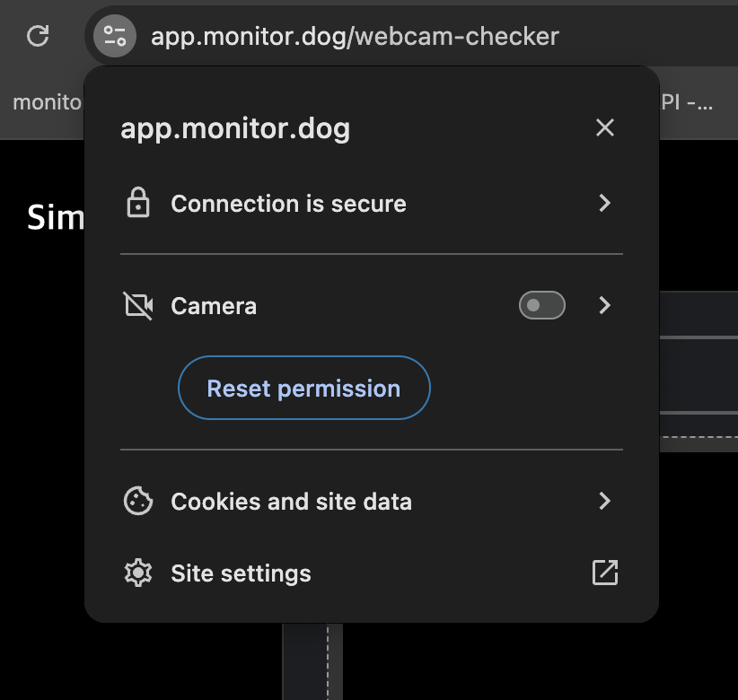Click the secure connection padlock icon
The width and height of the screenshot is (738, 700).
click(138, 204)
